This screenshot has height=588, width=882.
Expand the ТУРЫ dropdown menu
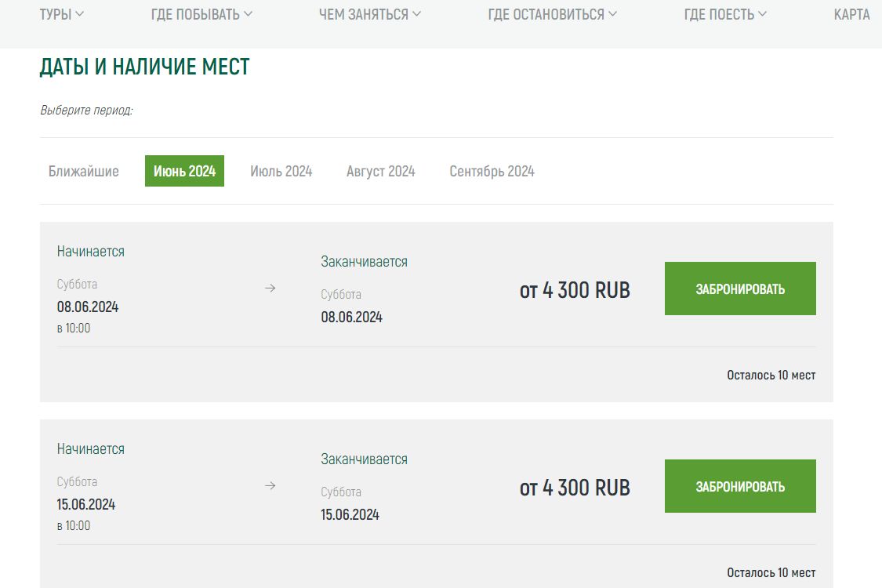click(62, 14)
